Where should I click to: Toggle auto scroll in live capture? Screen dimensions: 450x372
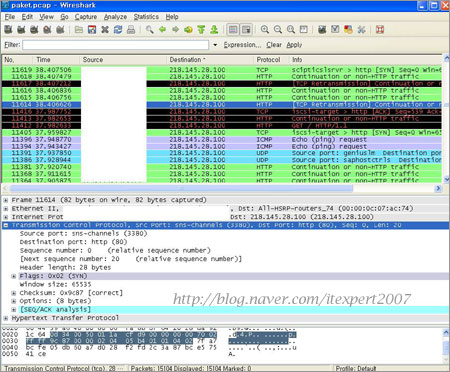coord(246,30)
